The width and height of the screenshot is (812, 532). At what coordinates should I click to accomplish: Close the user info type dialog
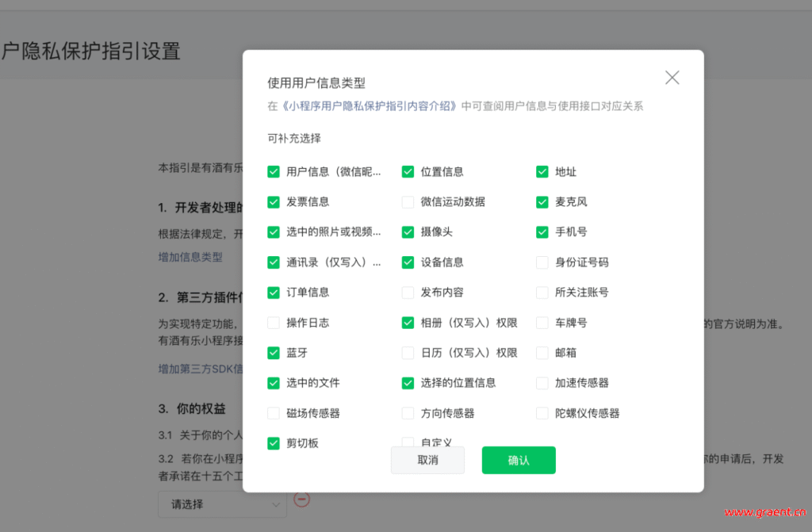pos(672,78)
